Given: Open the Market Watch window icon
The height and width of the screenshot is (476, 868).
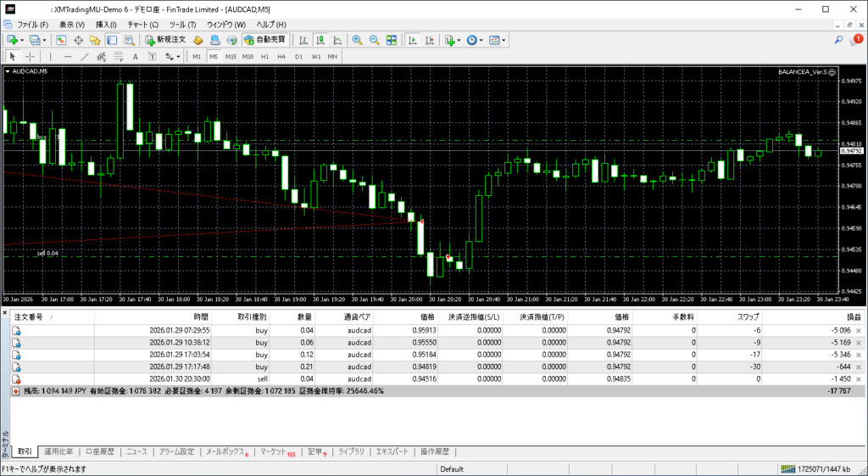Looking at the screenshot, I should [62, 40].
